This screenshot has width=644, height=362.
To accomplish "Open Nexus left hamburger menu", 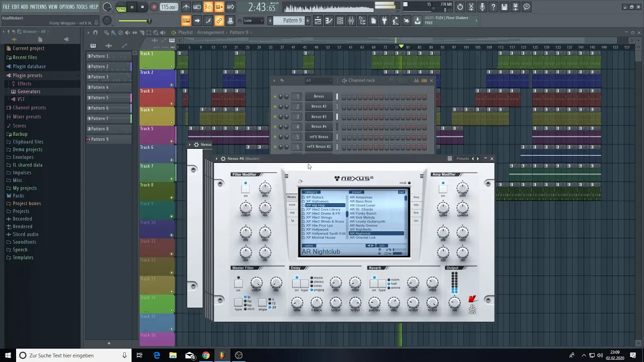I will [286, 176].
